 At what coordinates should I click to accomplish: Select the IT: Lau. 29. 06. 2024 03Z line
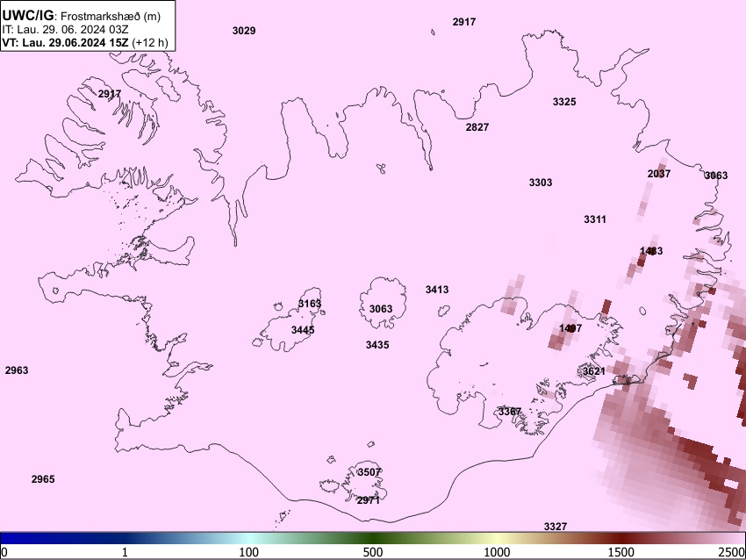pos(65,30)
